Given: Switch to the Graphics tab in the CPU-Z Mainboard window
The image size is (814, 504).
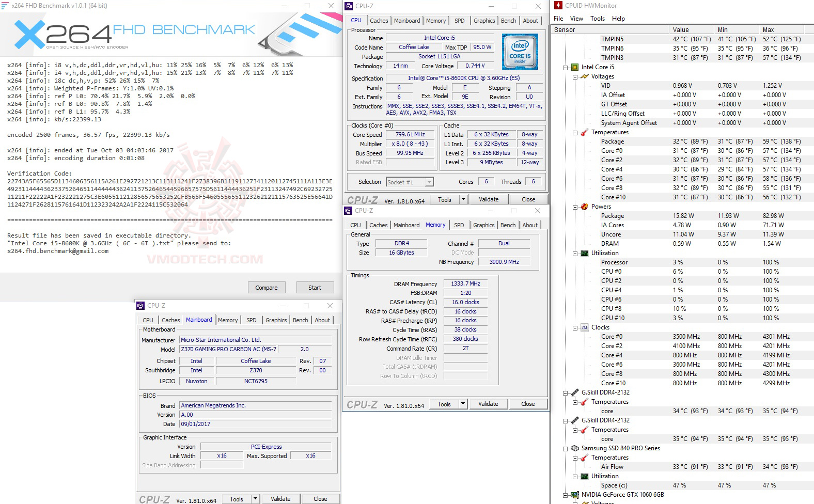Looking at the screenshot, I should pos(276,320).
